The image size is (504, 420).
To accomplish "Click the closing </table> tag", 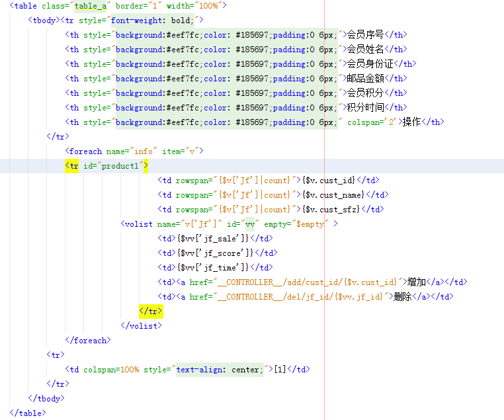I will pos(28,413).
